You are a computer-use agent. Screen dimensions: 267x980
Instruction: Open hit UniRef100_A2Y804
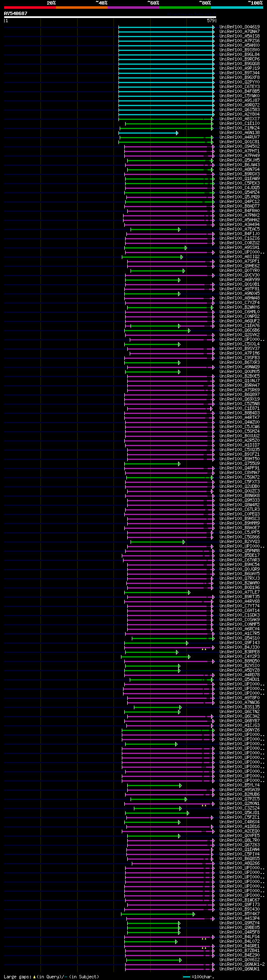pyautogui.click(x=239, y=114)
